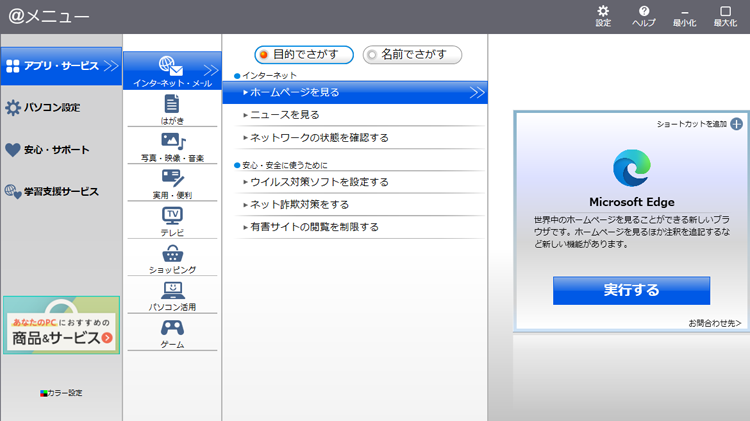Image resolution: width=750 pixels, height=421 pixels.
Task: Click the 実行する button
Action: click(631, 290)
